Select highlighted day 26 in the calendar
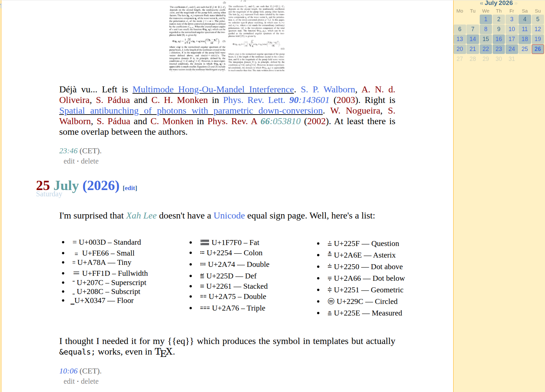 pyautogui.click(x=538, y=49)
